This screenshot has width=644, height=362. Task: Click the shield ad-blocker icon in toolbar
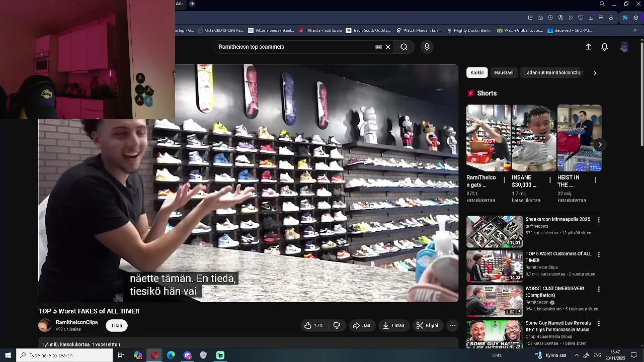(550, 18)
